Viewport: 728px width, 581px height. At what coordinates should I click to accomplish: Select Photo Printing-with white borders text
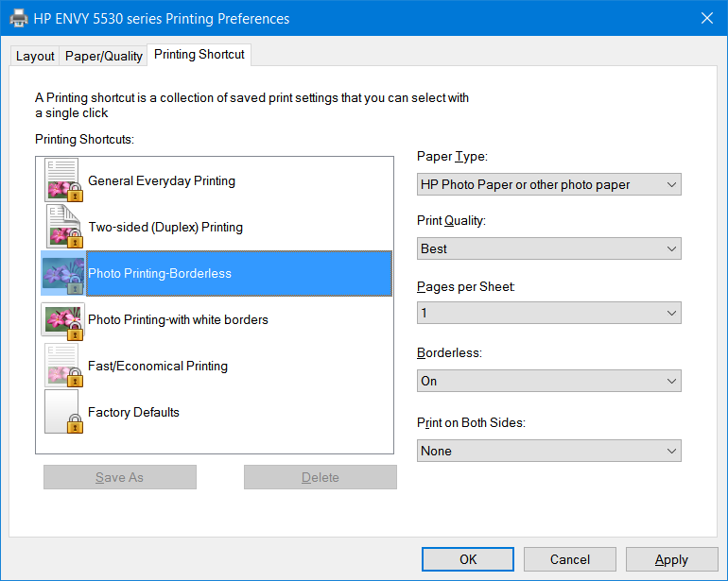[178, 319]
